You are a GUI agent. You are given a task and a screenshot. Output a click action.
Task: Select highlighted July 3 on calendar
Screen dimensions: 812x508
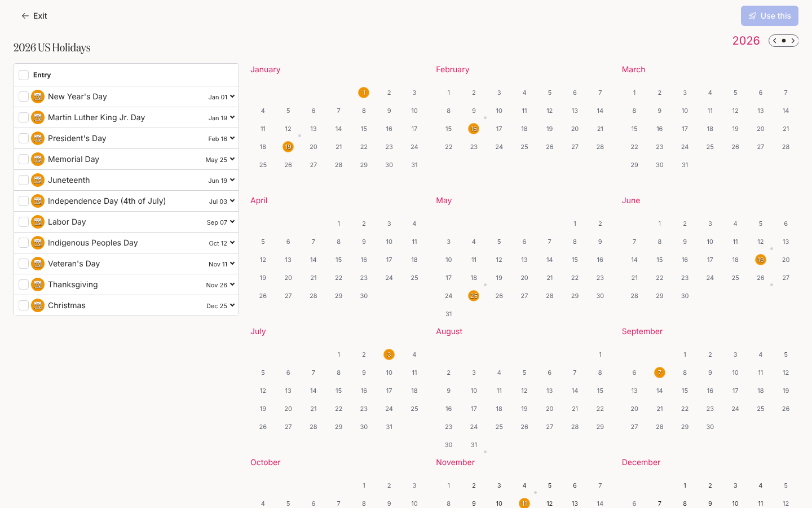coord(389,354)
